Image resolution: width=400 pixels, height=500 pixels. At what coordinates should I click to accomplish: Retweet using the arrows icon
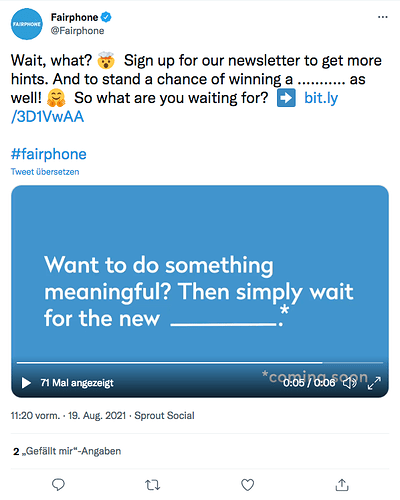coord(153,485)
